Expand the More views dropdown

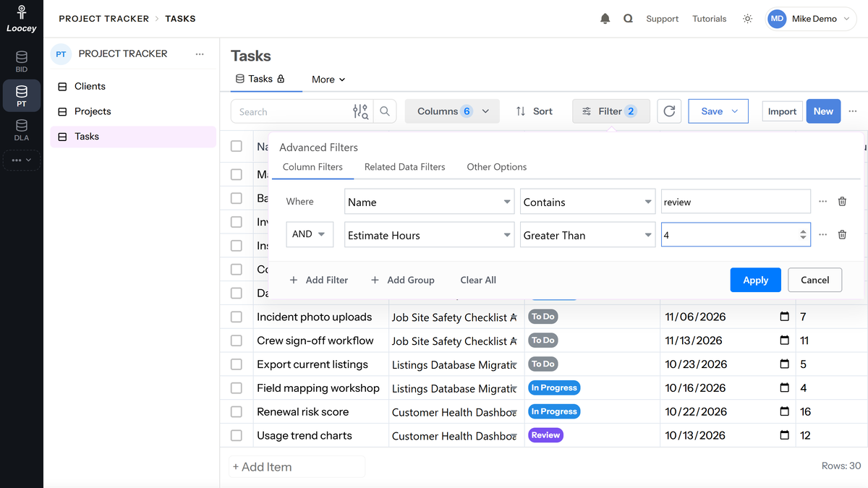(328, 80)
